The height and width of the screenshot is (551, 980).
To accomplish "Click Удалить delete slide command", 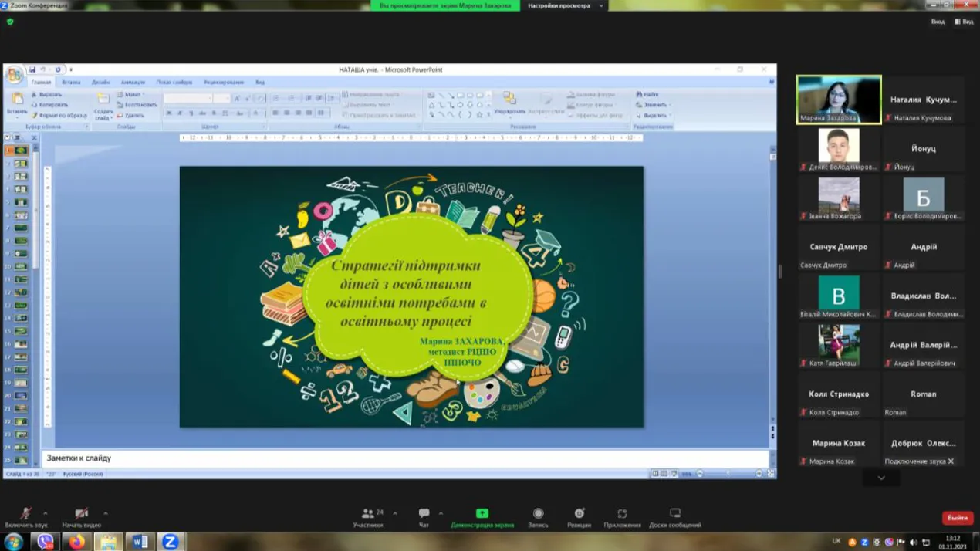I will [131, 115].
